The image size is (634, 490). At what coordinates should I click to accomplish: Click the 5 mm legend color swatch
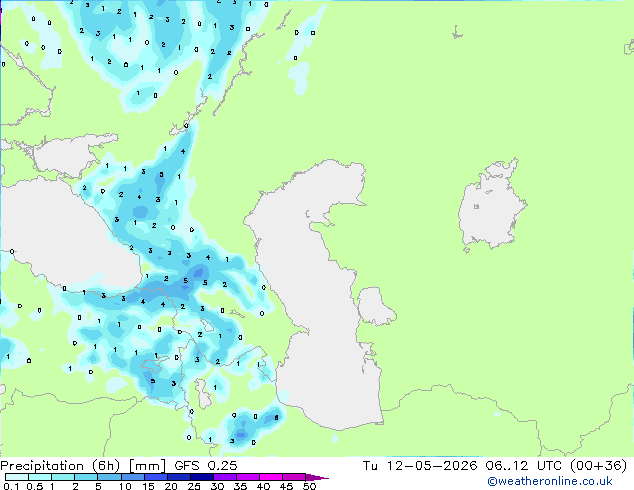(109, 477)
